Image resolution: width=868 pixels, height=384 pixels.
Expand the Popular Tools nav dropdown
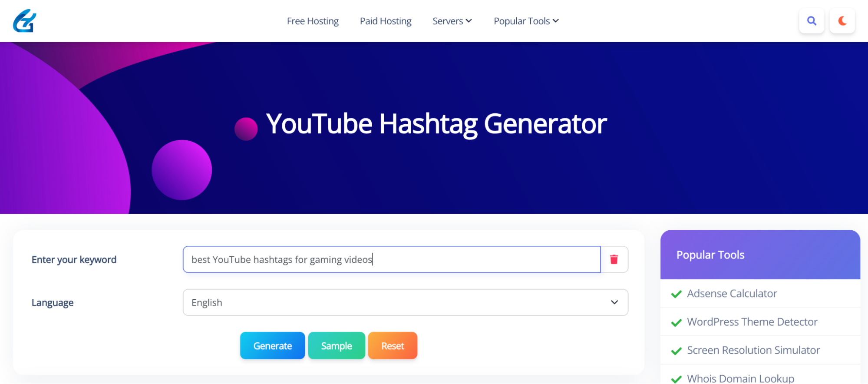526,21
